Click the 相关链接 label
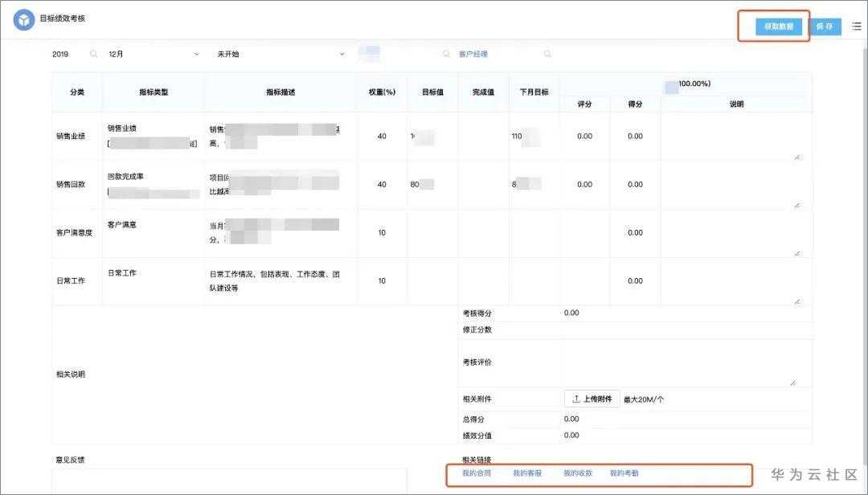Viewport: 868px width, 495px height. point(477,460)
